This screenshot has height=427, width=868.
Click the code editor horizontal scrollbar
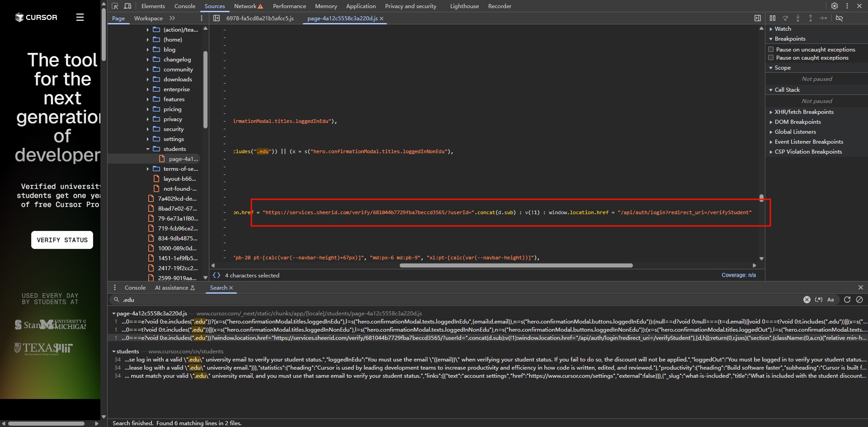[x=516, y=265]
